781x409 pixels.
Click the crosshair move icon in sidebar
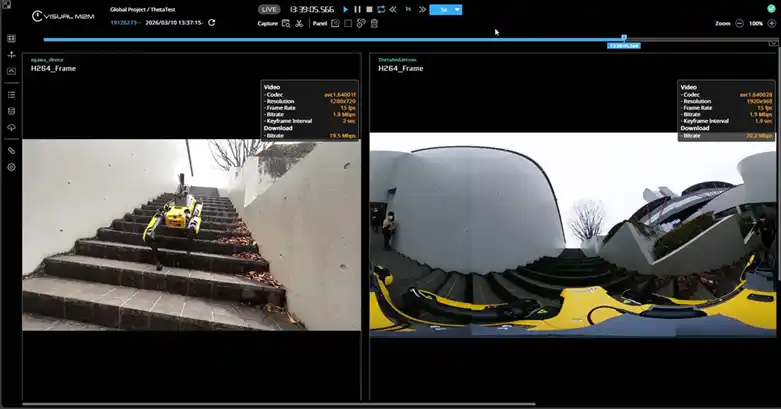[x=11, y=55]
